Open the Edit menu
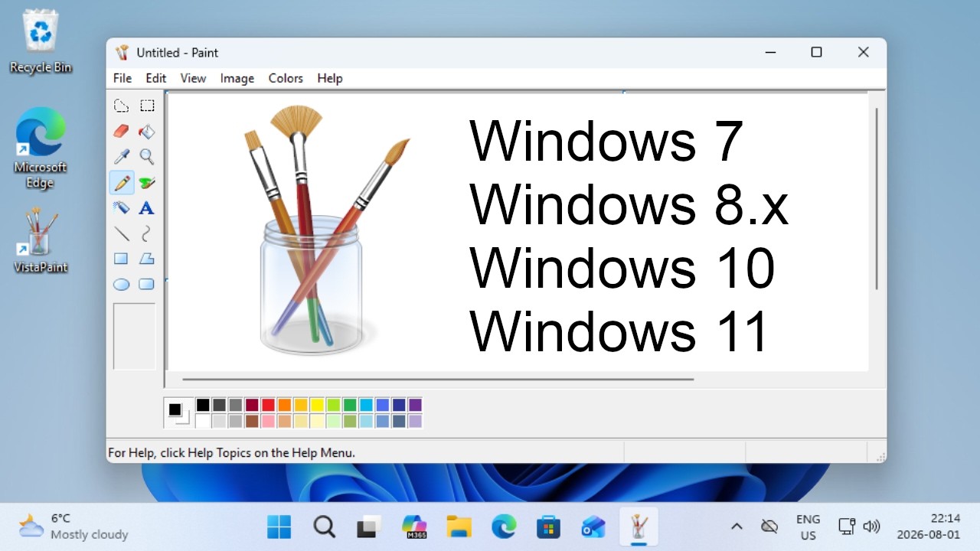The height and width of the screenshot is (551, 980). tap(156, 78)
